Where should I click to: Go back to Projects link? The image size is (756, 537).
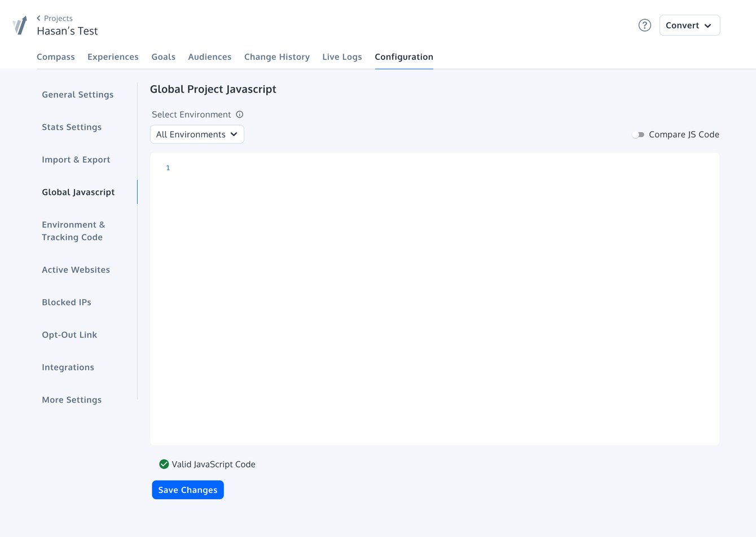point(55,18)
